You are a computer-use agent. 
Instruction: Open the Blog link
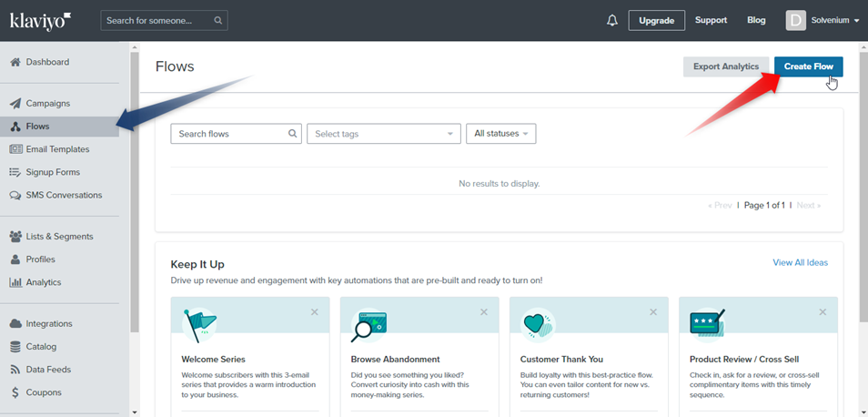point(756,21)
